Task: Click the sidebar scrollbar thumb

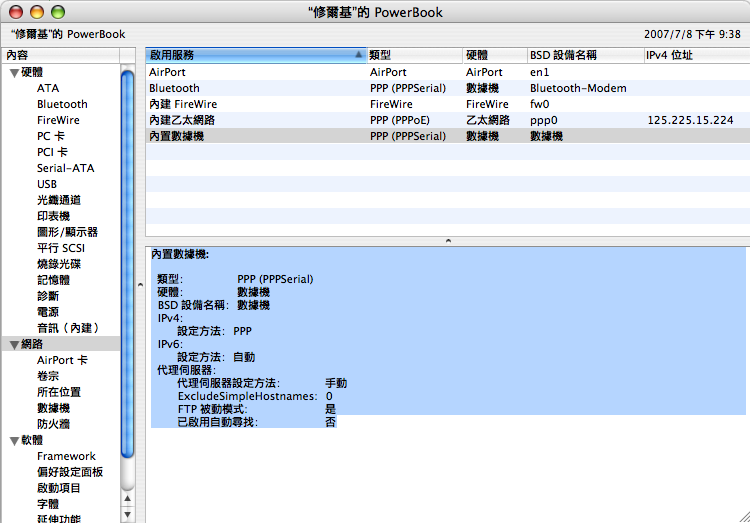Action: point(127,264)
